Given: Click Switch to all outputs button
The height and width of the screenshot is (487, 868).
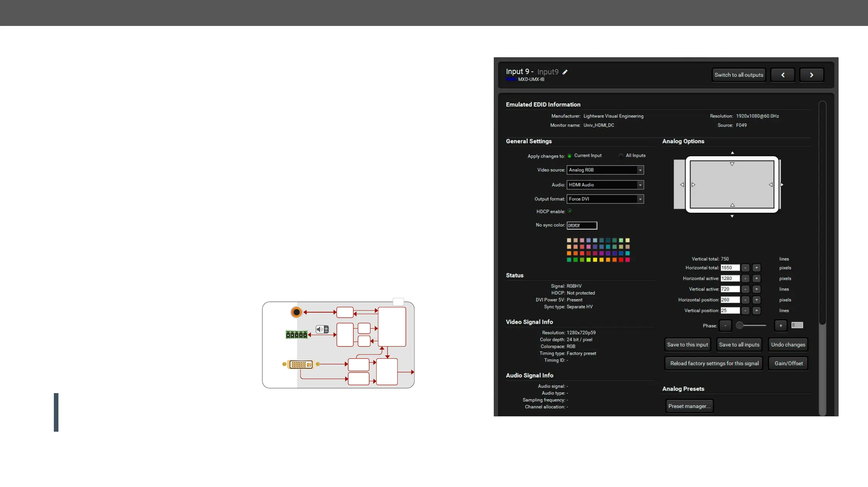Looking at the screenshot, I should pyautogui.click(x=739, y=75).
